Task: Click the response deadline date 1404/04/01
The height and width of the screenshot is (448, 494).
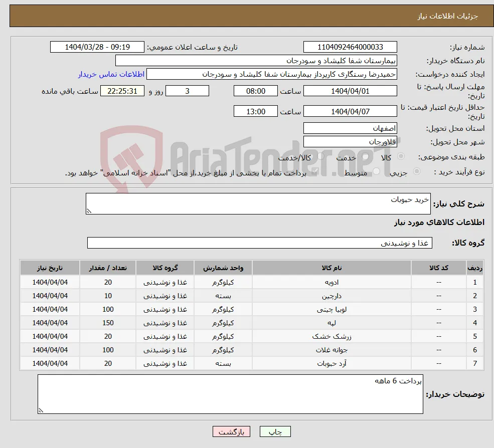Action: pos(350,91)
